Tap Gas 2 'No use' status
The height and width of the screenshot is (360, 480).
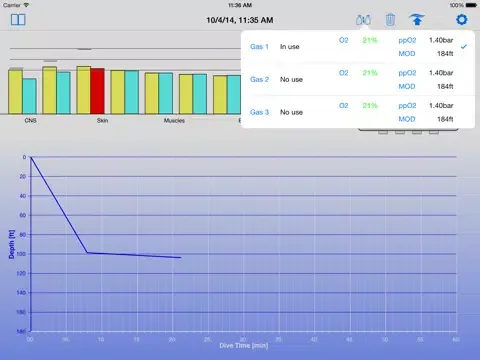[x=291, y=79]
